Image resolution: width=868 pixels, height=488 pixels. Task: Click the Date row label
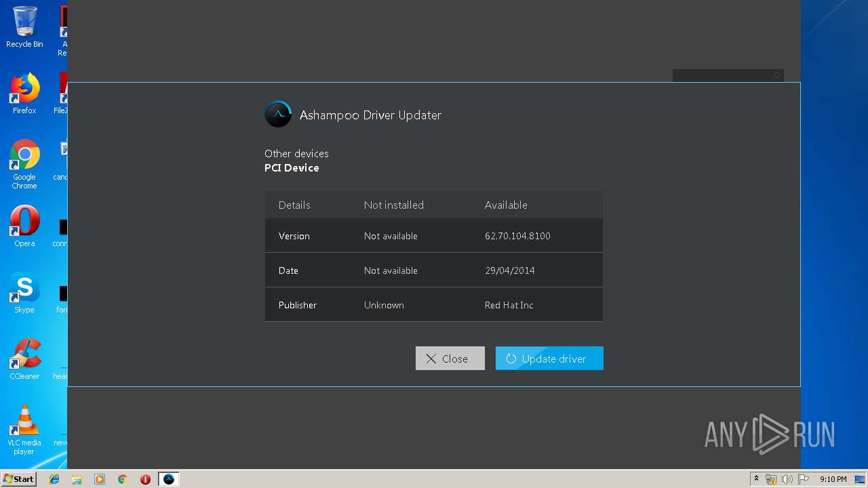pyautogui.click(x=288, y=270)
